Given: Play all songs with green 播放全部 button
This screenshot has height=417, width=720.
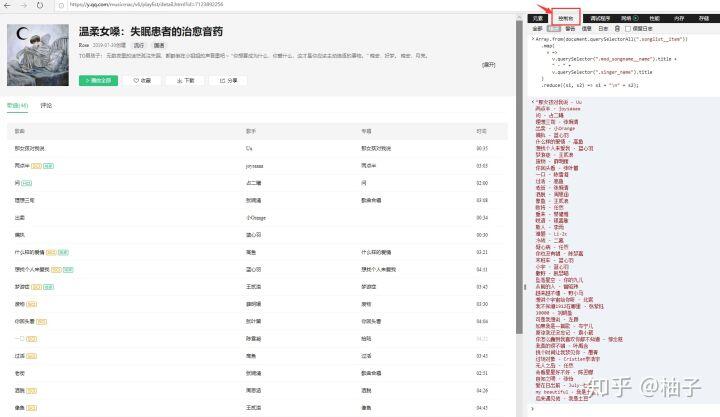Looking at the screenshot, I should 98,80.
